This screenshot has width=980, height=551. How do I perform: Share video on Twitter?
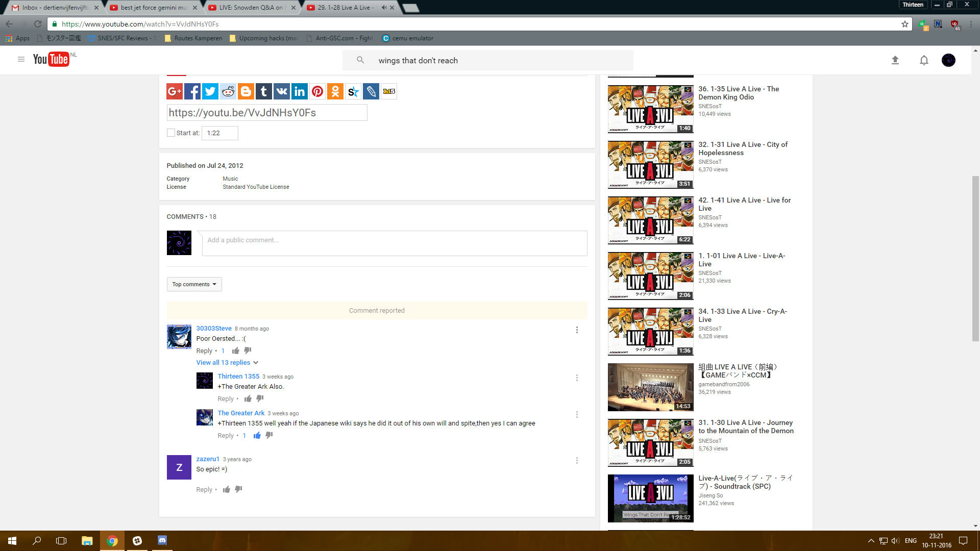coord(210,91)
